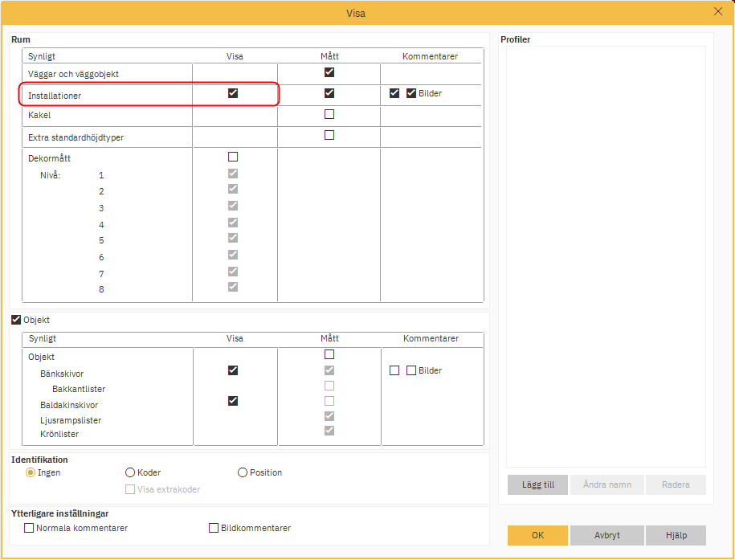The height and width of the screenshot is (560, 735).
Task: Enable Mått checkbox for Kakel
Action: point(329,114)
